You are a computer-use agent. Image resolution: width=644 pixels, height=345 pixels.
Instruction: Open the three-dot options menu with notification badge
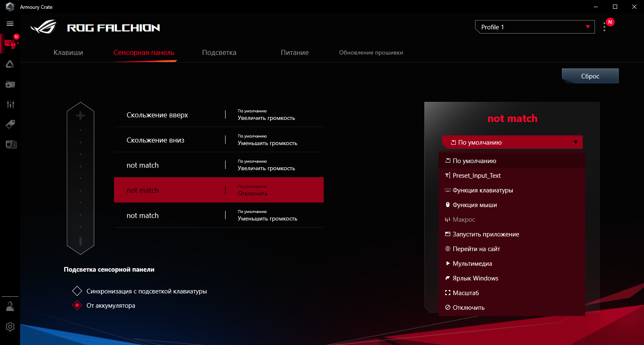pyautogui.click(x=604, y=27)
